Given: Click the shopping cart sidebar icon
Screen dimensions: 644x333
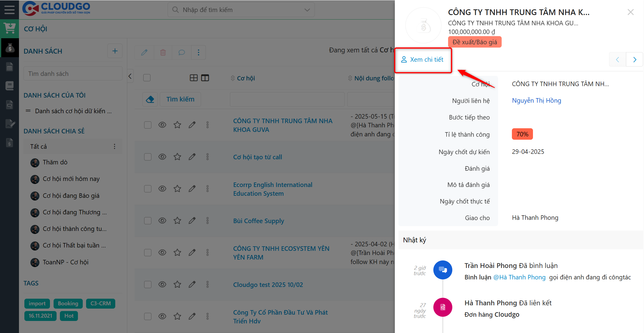Looking at the screenshot, I should point(9,29).
